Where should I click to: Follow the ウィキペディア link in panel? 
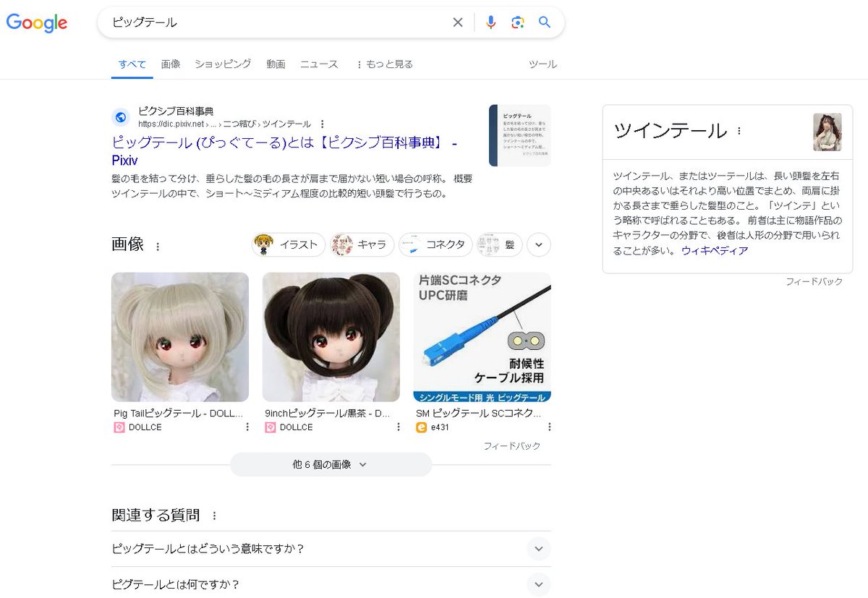pos(715,251)
